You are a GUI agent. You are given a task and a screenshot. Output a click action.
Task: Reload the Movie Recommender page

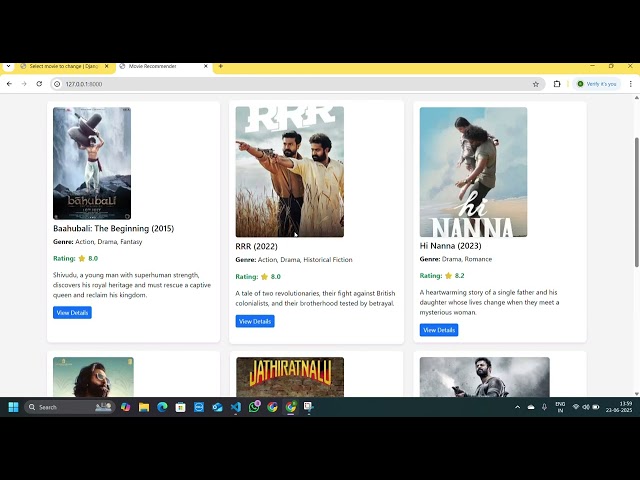39,84
